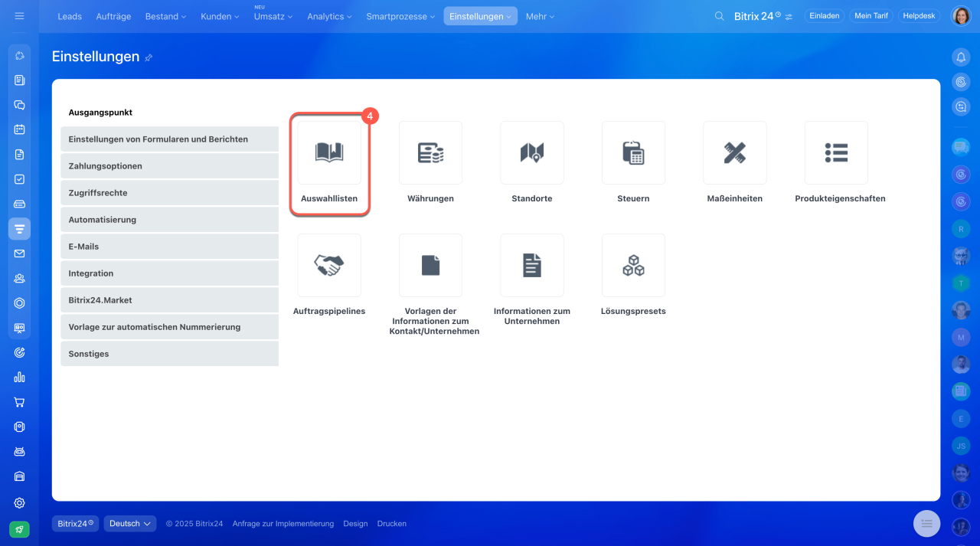
Task: Select Sonstiges settings section
Action: click(x=169, y=354)
